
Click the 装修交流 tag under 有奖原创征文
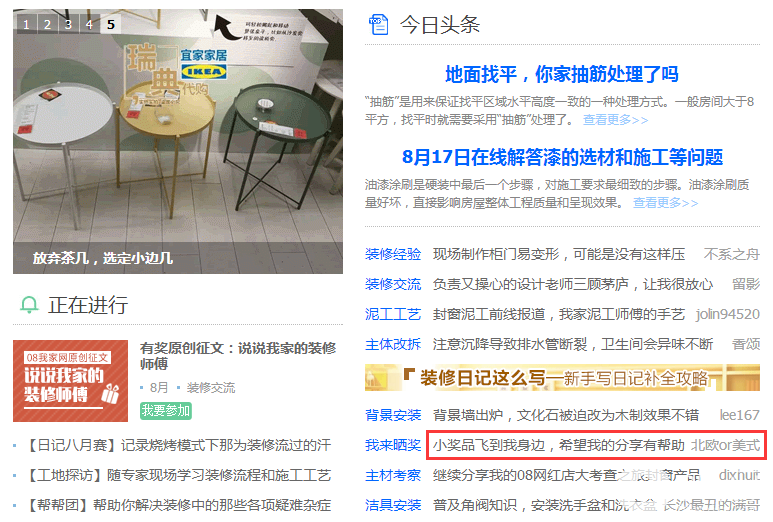(211, 388)
